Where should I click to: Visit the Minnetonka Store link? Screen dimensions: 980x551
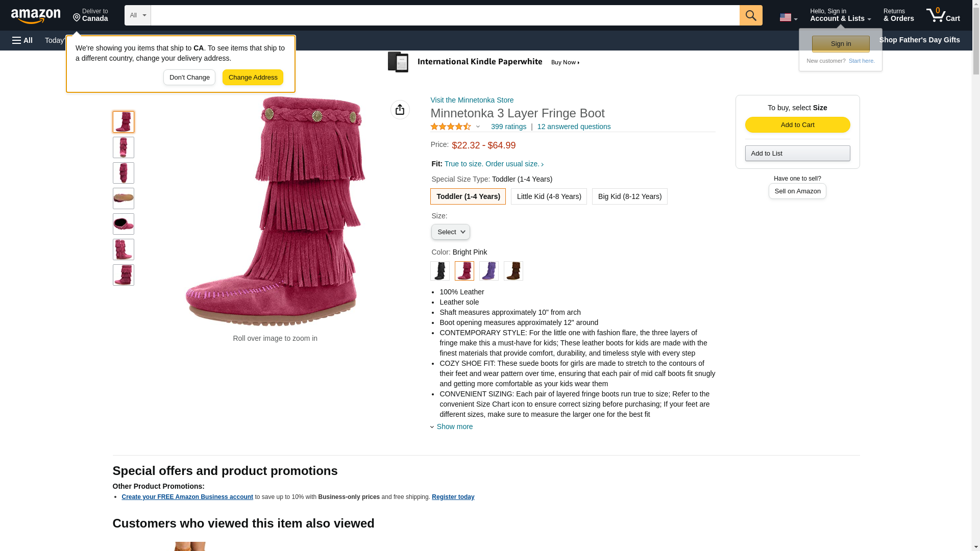[472, 100]
